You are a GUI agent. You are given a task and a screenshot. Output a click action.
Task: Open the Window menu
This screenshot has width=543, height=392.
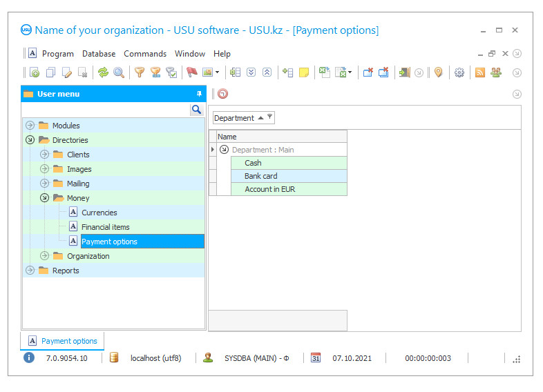pyautogui.click(x=190, y=54)
